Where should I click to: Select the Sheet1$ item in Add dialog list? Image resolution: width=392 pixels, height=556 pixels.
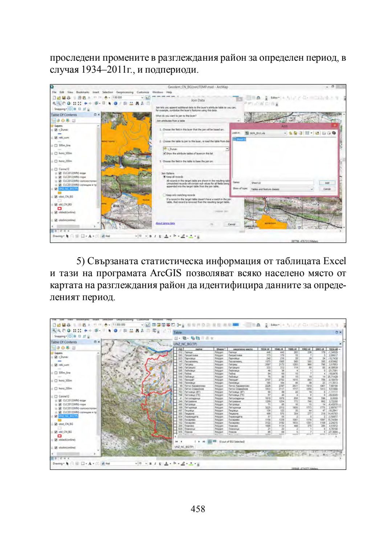pos(240,139)
